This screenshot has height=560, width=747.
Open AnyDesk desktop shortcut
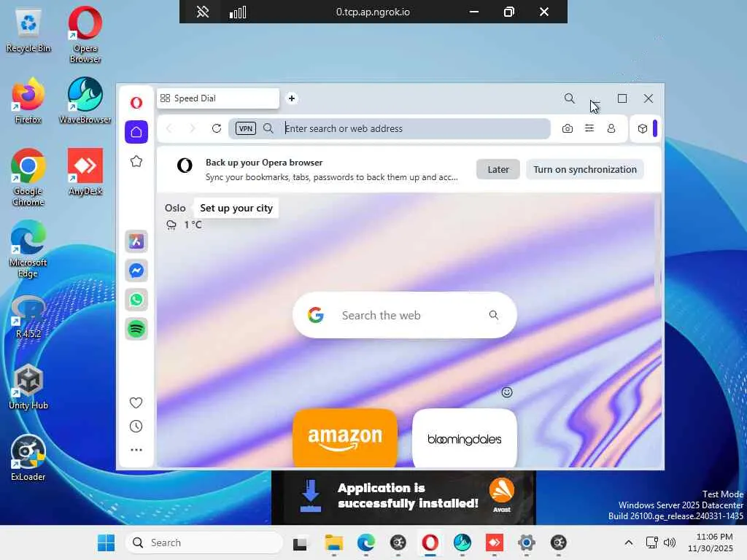(85, 172)
